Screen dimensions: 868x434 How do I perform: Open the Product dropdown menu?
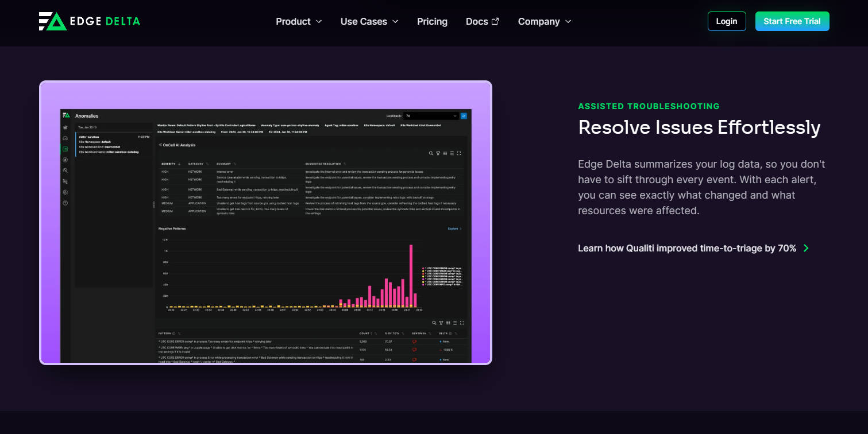tap(299, 21)
